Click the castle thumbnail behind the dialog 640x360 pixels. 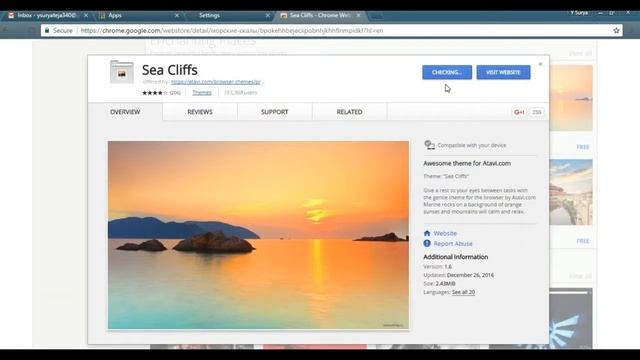pos(571,192)
